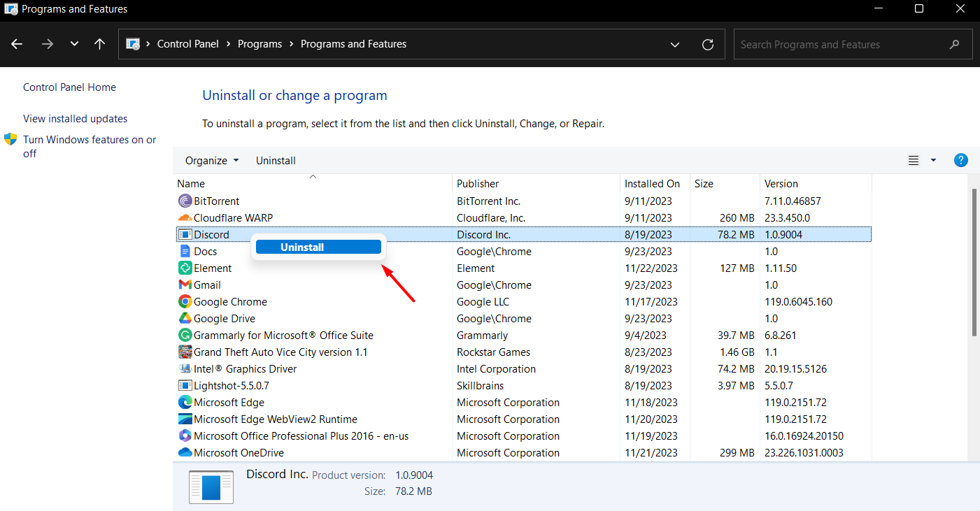Click Programs in the breadcrumb path

click(260, 44)
